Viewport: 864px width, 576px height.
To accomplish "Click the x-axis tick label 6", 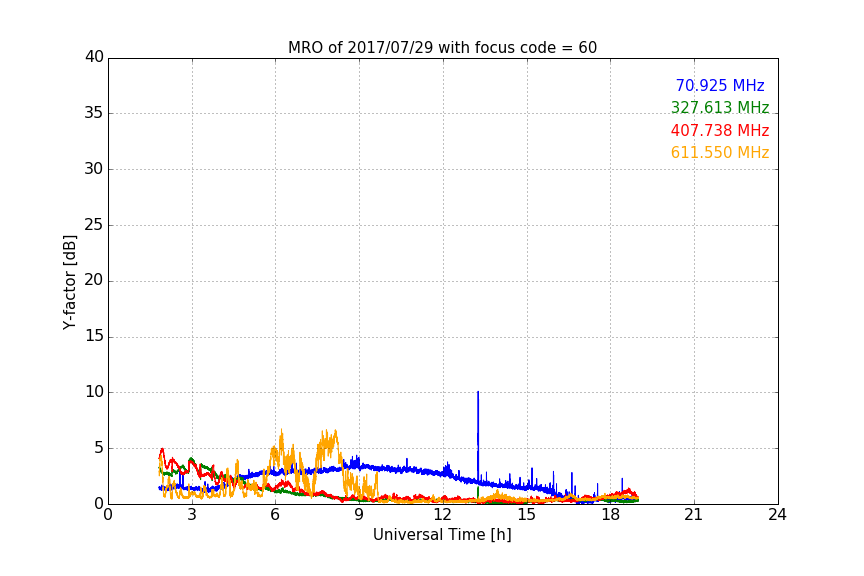I will 276,515.
